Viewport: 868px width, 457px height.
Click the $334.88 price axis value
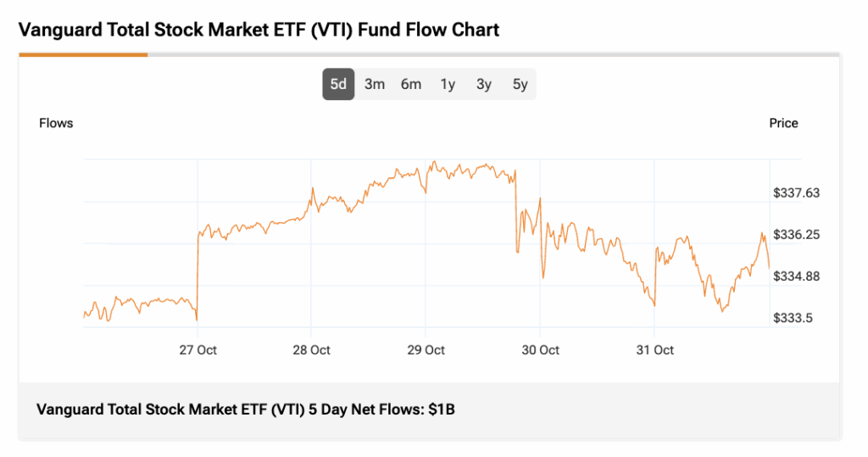[796, 276]
